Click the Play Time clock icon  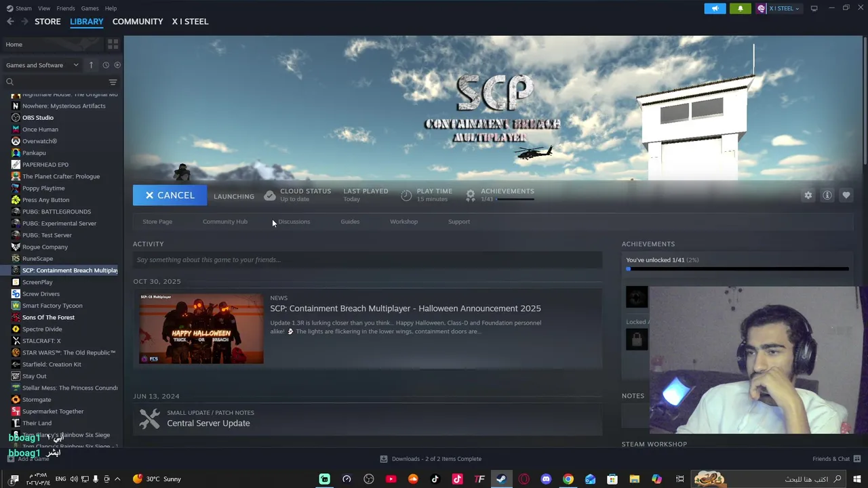pyautogui.click(x=406, y=195)
